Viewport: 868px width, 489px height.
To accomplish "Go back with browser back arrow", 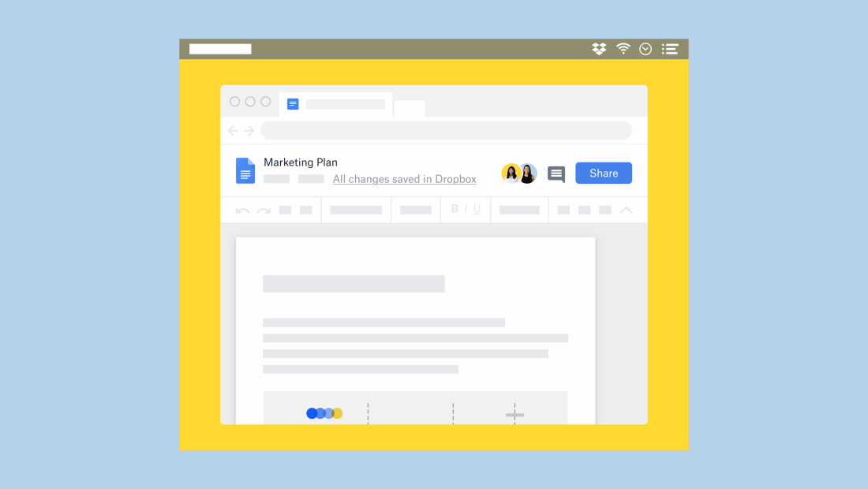I will pos(233,131).
